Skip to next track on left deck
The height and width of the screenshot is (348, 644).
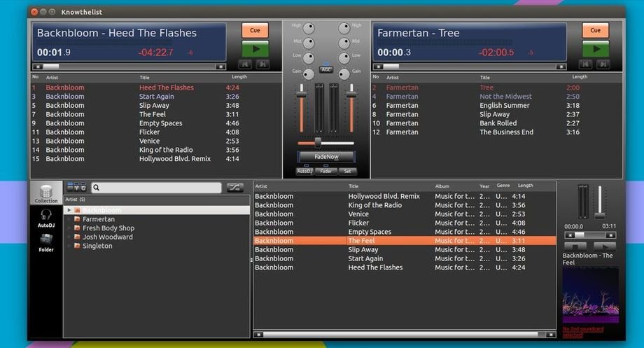(x=262, y=64)
